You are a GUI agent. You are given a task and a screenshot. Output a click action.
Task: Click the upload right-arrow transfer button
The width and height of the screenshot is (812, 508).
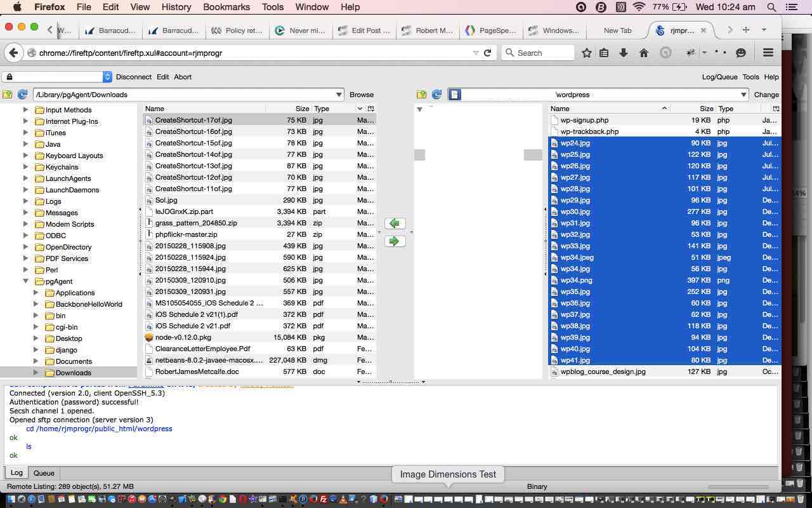pyautogui.click(x=395, y=241)
